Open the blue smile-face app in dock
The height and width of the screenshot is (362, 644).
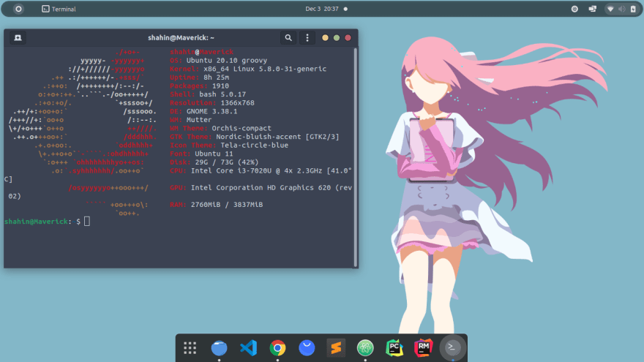pos(307,348)
